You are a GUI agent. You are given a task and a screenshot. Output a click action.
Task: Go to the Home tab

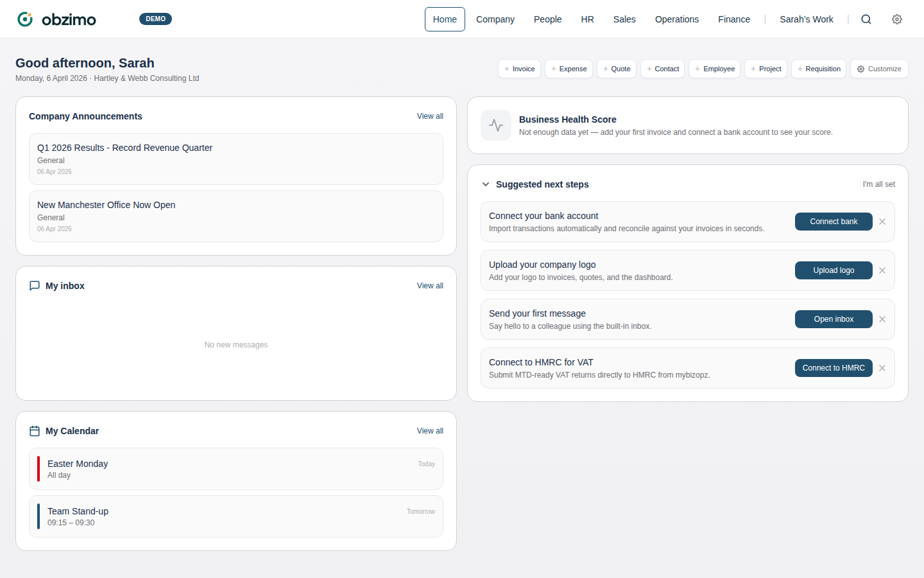(x=445, y=19)
